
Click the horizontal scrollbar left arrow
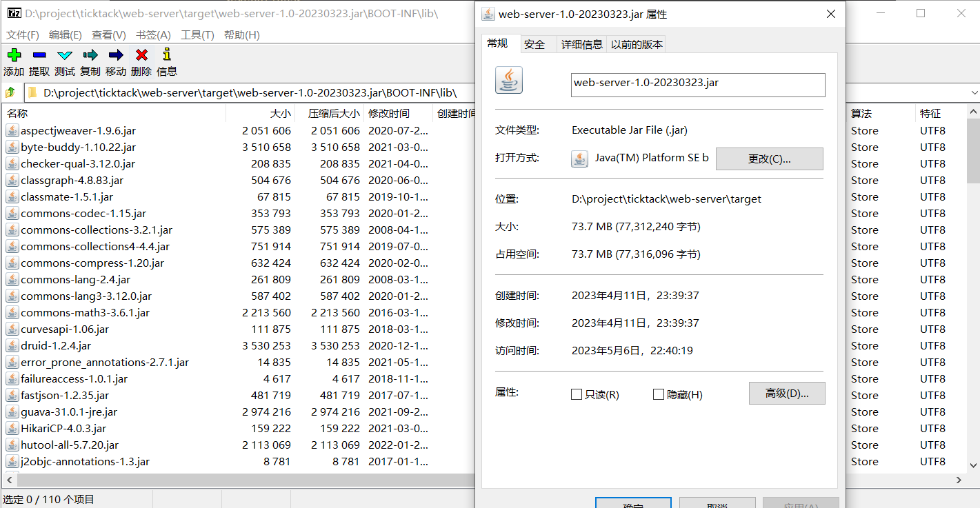tap(10, 480)
